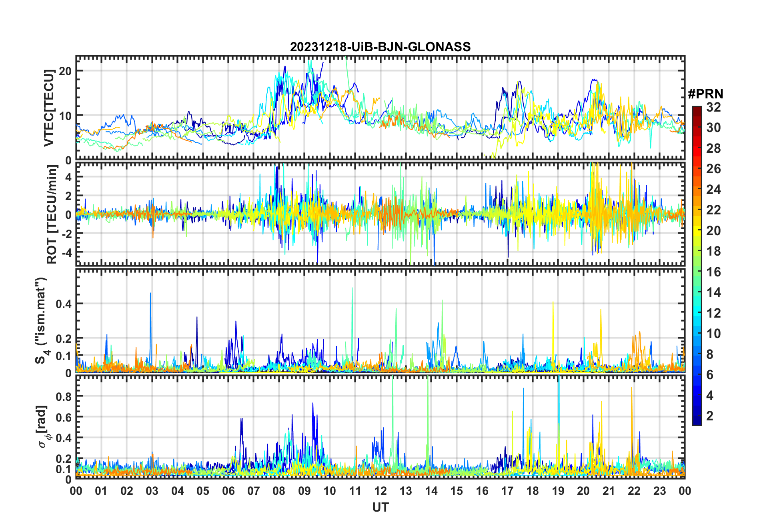This screenshot has width=761, height=532.
Task: Click the PRN colorbar near value 22
Action: coord(697,210)
